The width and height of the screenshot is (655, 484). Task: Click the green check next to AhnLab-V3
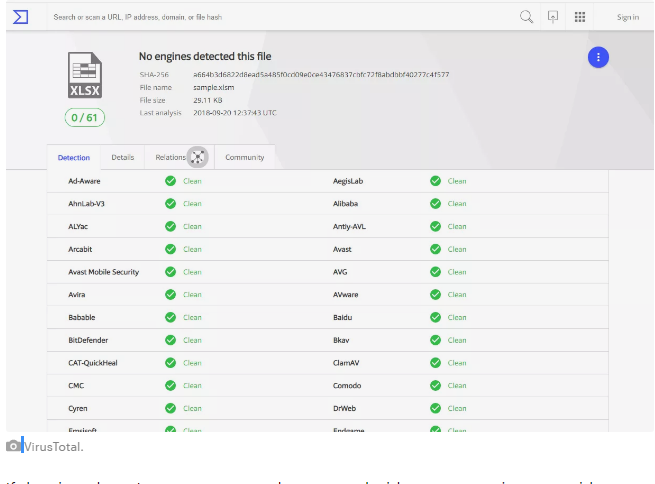[x=170, y=203]
